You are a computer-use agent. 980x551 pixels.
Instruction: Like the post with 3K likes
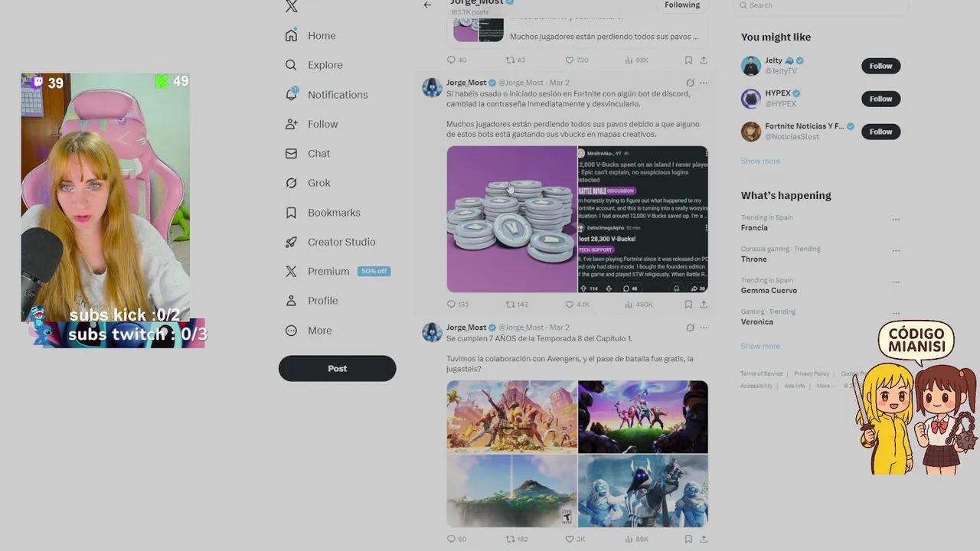click(x=575, y=540)
